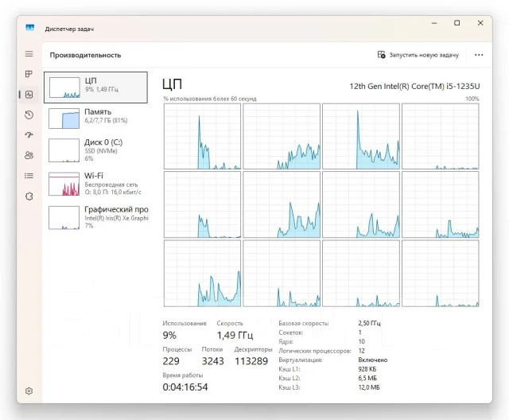509x420 pixels.
Task: Click the bottom-left logical processor graph
Action: (202, 274)
